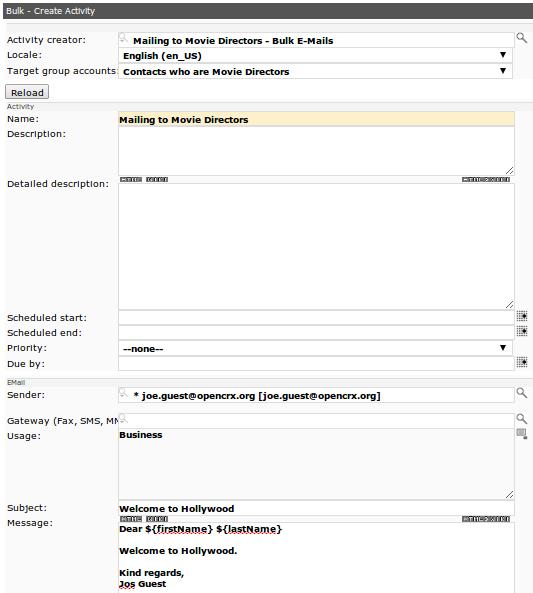The width and height of the screenshot is (533, 593).
Task: Open lookup magnifier beside the Gateway field
Action: click(x=522, y=419)
